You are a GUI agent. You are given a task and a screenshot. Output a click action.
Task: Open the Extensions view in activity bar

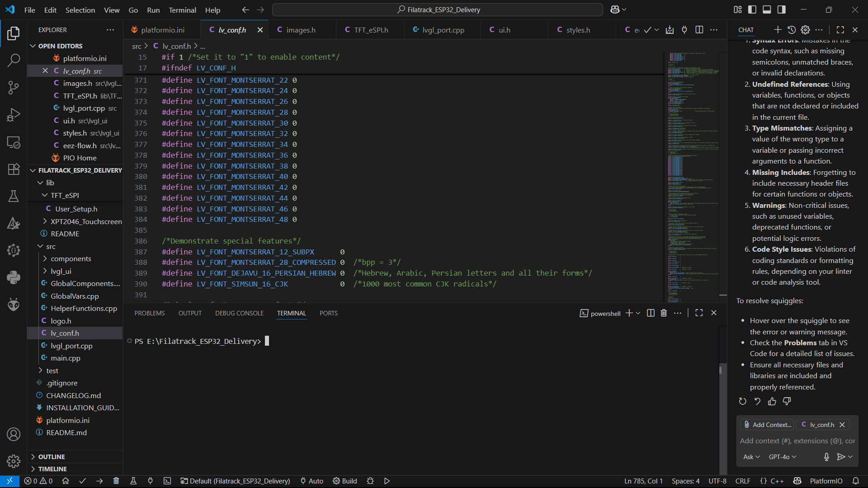click(x=14, y=169)
